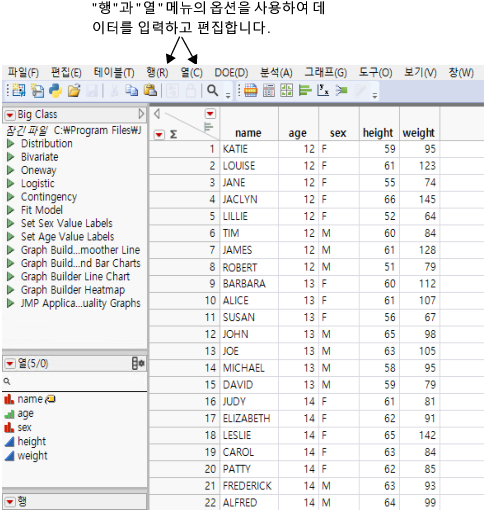Click the Graph Builder Line Chart script
The height and width of the screenshot is (512, 486).
(75, 277)
